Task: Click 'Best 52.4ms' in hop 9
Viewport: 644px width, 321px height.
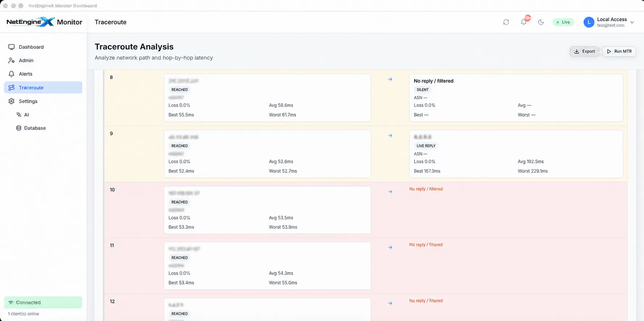Action: coord(181,171)
